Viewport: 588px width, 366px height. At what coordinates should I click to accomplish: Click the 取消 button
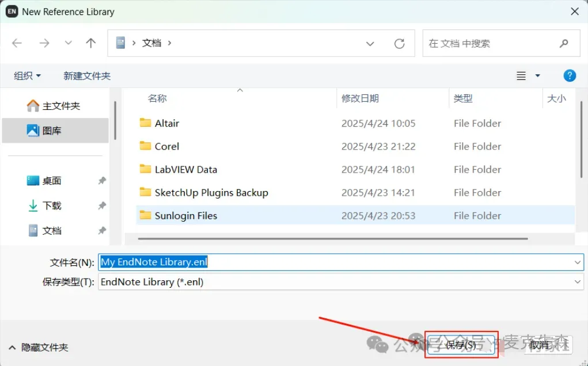(x=539, y=344)
